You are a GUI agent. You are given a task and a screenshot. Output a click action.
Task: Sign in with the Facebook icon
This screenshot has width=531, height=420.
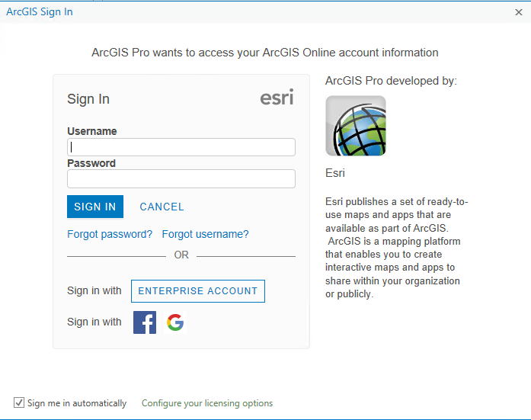(x=145, y=322)
